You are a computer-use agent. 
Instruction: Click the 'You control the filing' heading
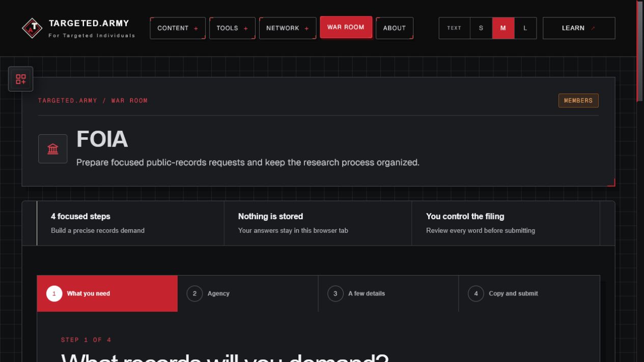click(x=465, y=217)
